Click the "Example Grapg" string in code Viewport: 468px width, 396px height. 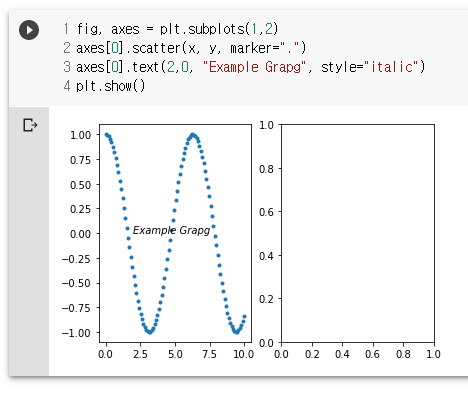(x=254, y=67)
